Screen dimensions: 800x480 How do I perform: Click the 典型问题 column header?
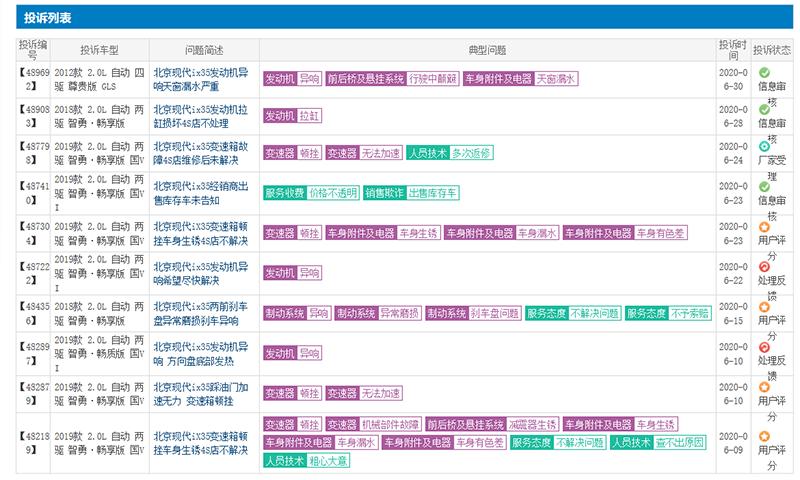[487, 50]
